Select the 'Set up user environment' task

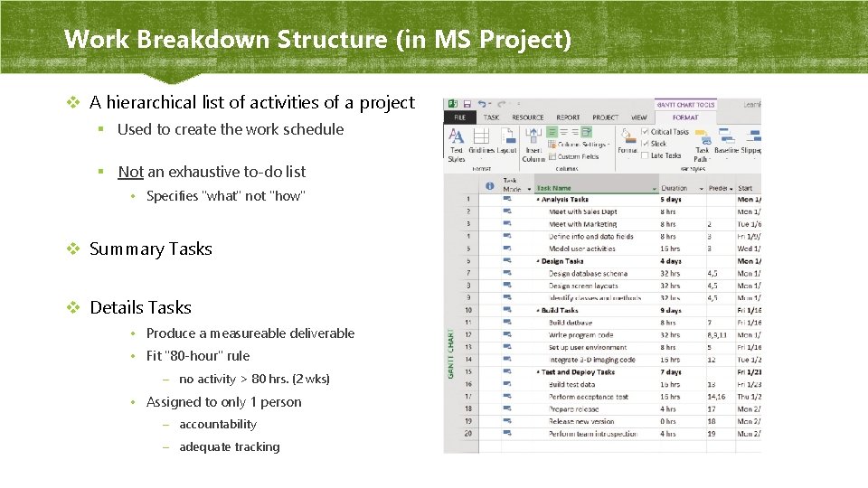click(588, 347)
